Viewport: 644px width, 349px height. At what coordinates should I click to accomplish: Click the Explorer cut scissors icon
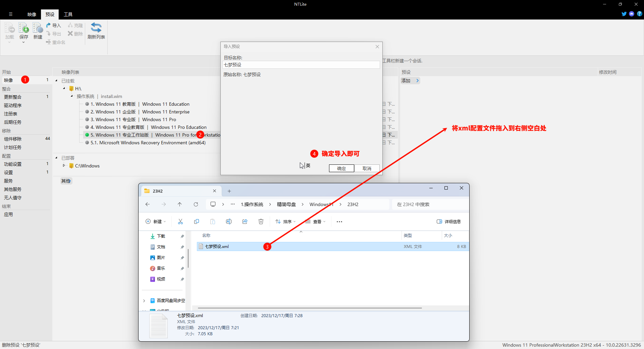[x=180, y=221]
